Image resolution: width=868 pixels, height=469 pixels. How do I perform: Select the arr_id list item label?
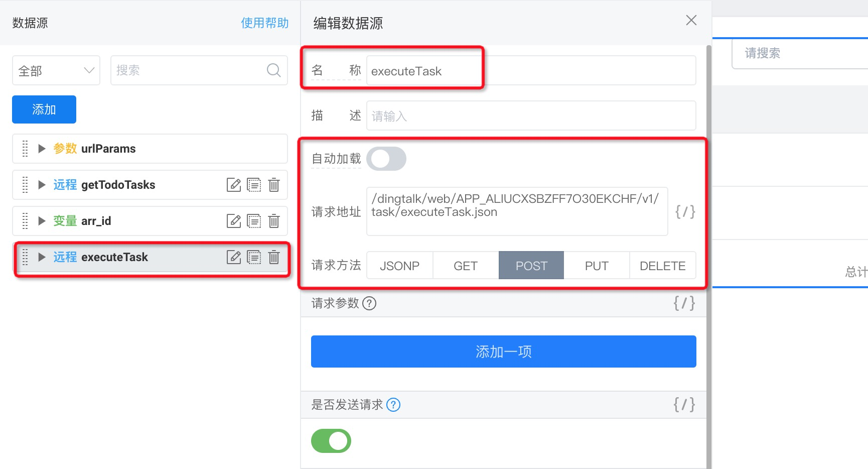coord(96,221)
